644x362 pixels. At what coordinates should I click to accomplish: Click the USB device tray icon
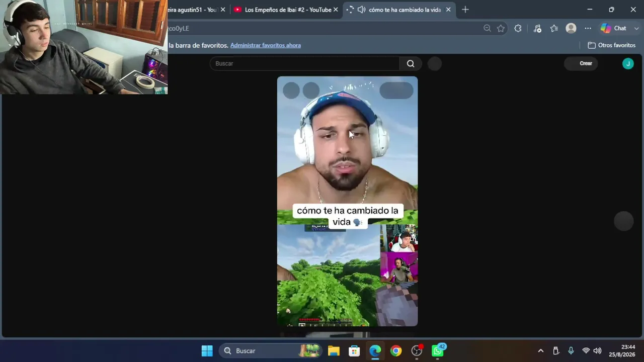click(x=556, y=351)
